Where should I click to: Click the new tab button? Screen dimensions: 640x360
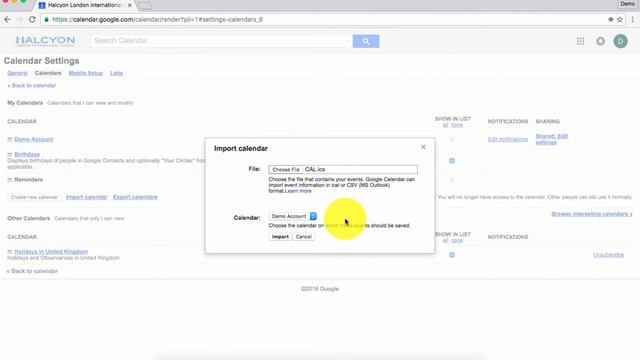[x=144, y=5]
